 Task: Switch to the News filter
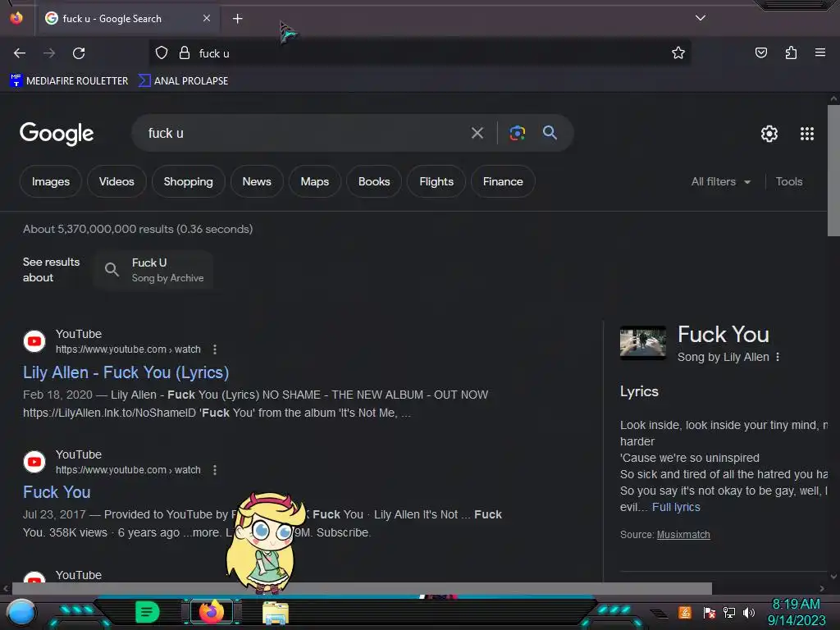[257, 181]
